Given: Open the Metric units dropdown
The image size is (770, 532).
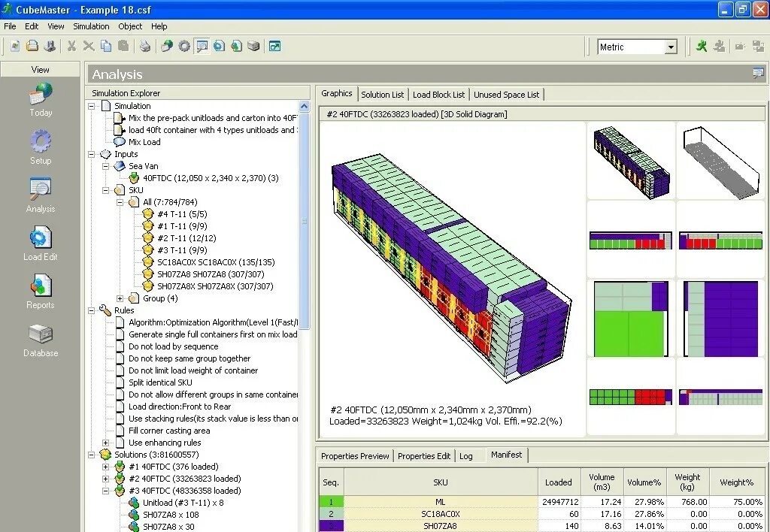Looking at the screenshot, I should coord(671,47).
